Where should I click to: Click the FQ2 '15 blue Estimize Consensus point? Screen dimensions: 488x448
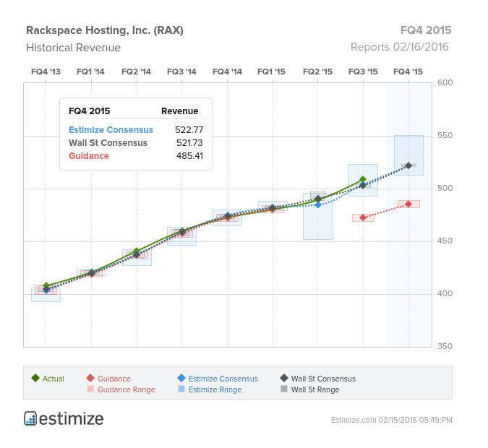pos(318,204)
